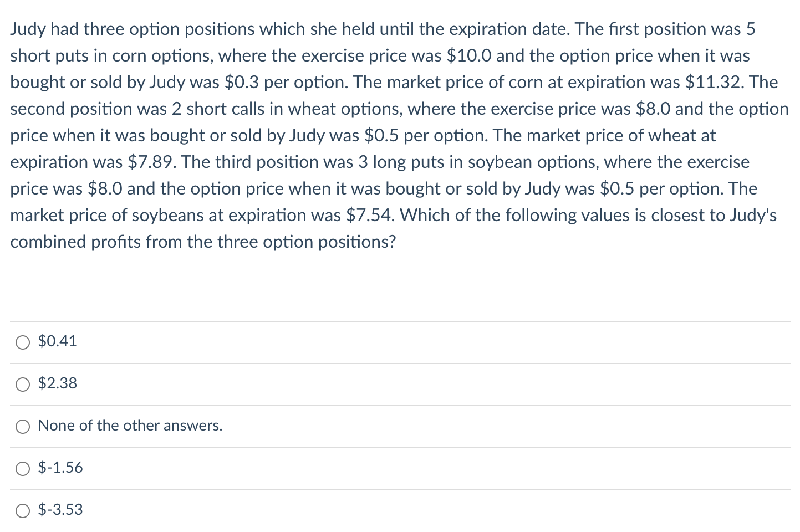This screenshot has width=800, height=532.
Task: Select the radio button for $0.41
Action: click(23, 342)
